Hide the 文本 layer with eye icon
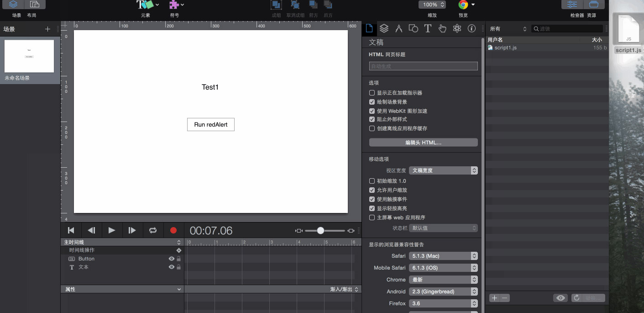This screenshot has height=313, width=644. pyautogui.click(x=172, y=267)
